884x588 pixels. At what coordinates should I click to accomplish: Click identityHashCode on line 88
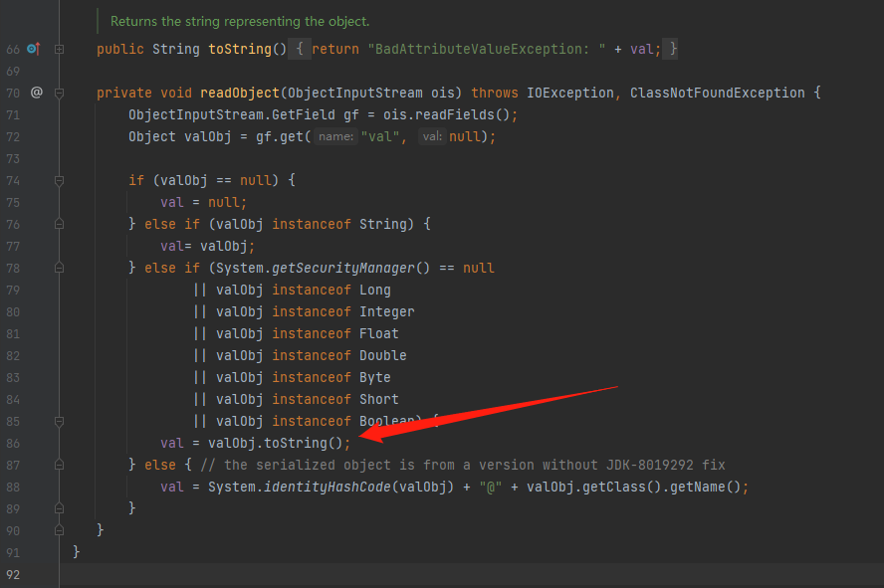click(x=328, y=488)
